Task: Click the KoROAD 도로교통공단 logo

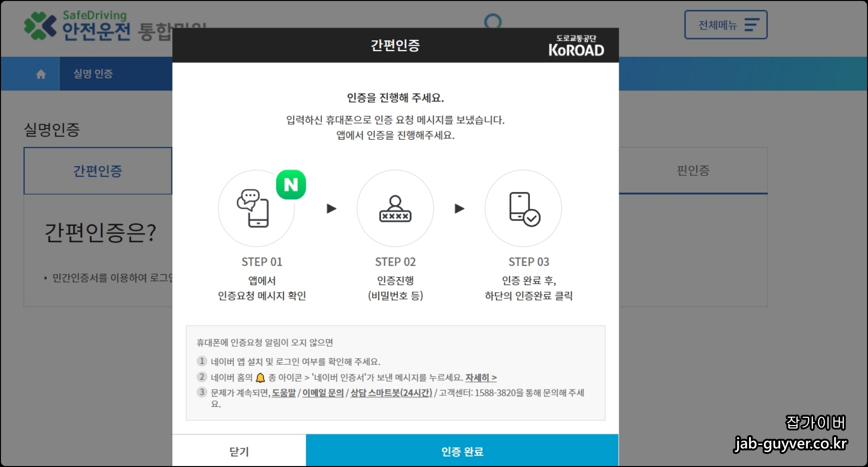Action: (x=577, y=45)
